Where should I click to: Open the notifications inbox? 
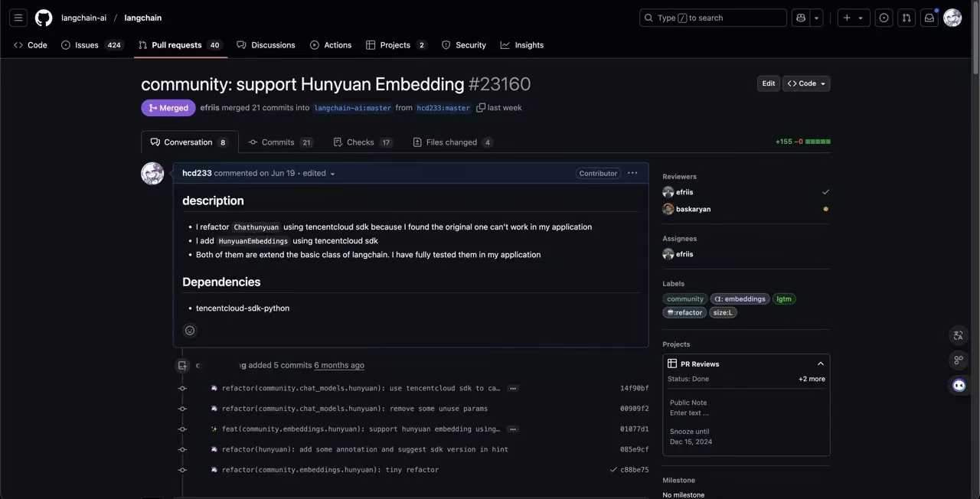coord(929,18)
